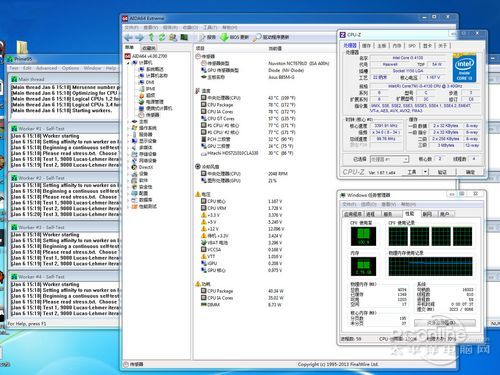This screenshot has width=500, height=375.
Task: Switch to 收藏夹 tab in AIDA64 sidebar
Action: click(x=149, y=48)
